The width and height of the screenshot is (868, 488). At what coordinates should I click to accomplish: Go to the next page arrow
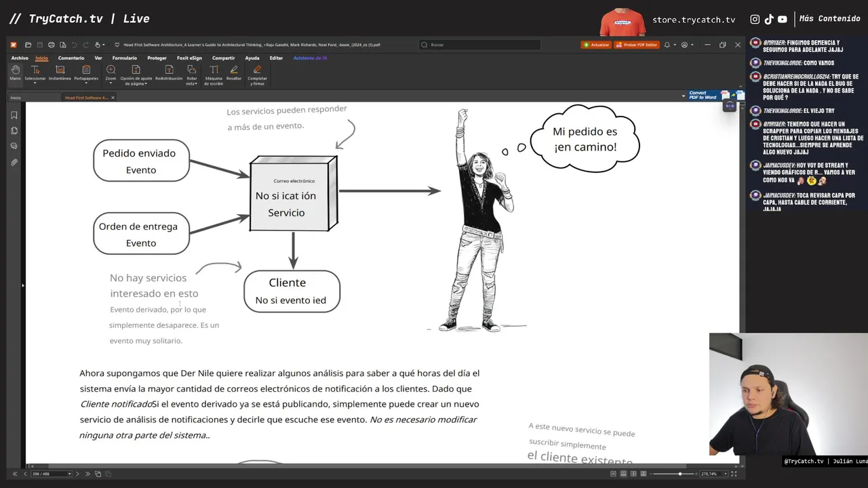(77, 474)
